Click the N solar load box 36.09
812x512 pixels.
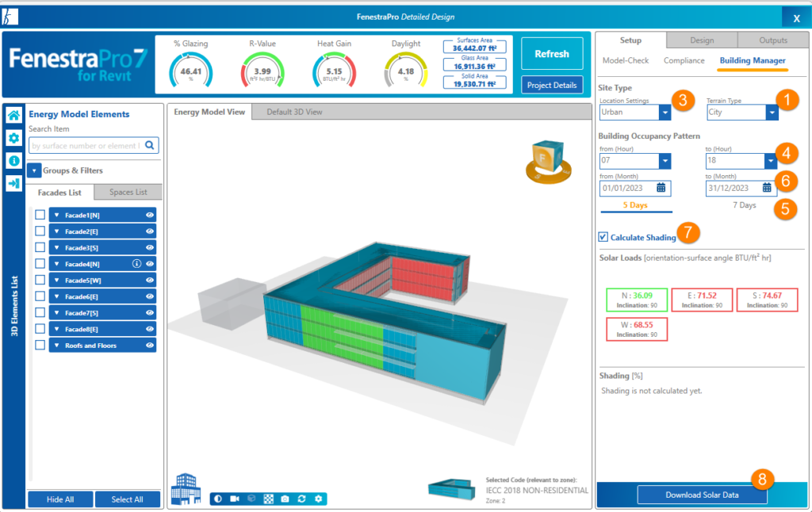(x=637, y=300)
